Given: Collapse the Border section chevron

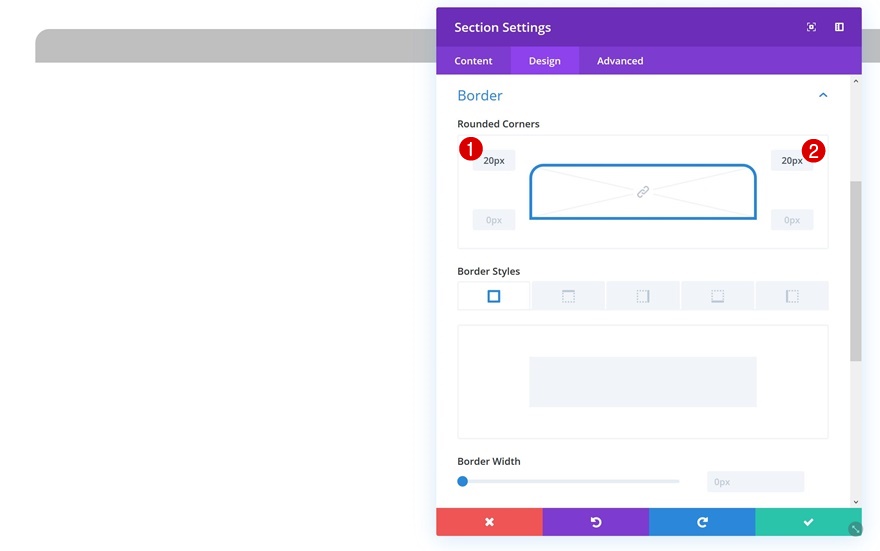Looking at the screenshot, I should pyautogui.click(x=823, y=95).
